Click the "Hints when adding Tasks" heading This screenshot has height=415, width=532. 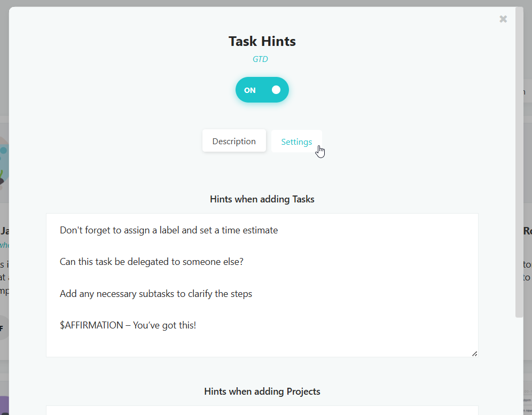262,199
